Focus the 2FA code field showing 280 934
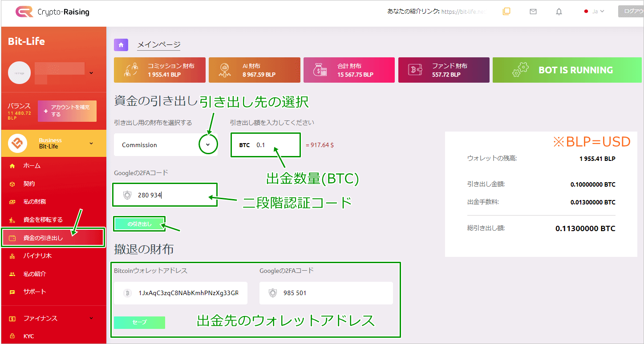The image size is (644, 344). pyautogui.click(x=165, y=195)
